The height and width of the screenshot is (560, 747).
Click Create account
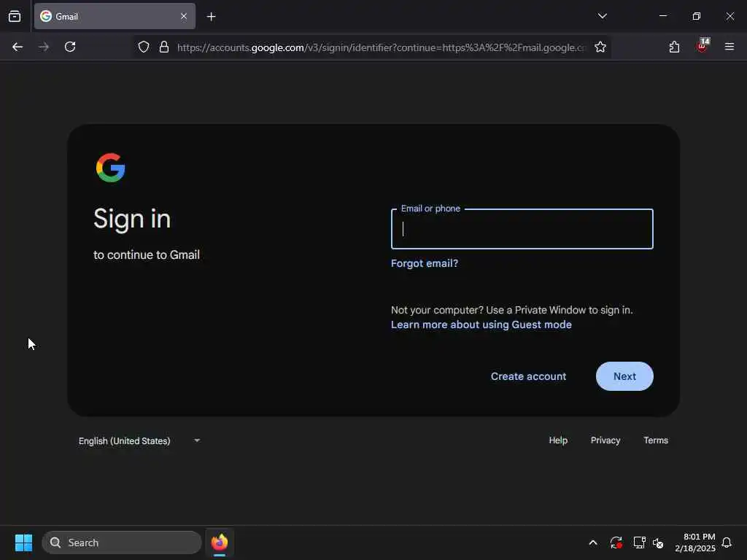(528, 376)
